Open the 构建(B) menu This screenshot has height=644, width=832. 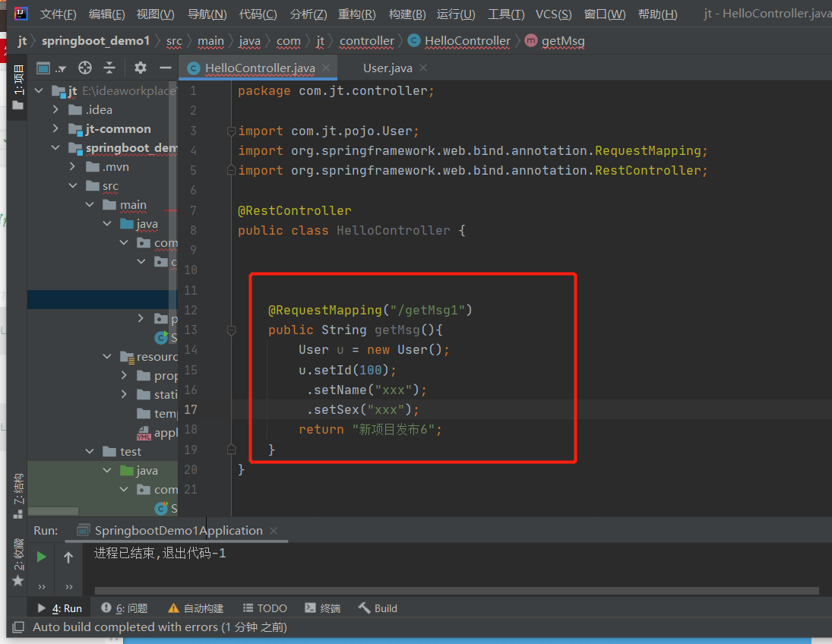coord(407,14)
